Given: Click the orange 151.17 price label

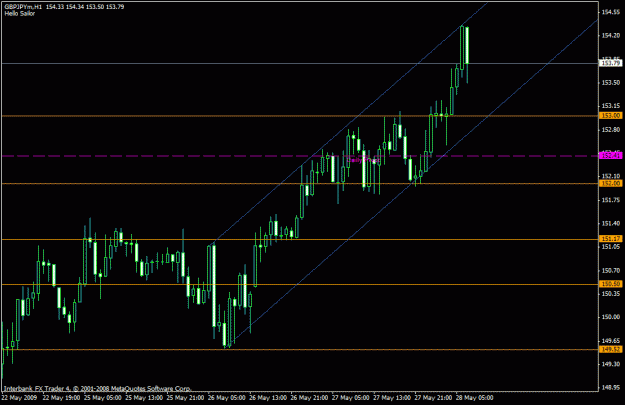Looking at the screenshot, I should 611,239.
